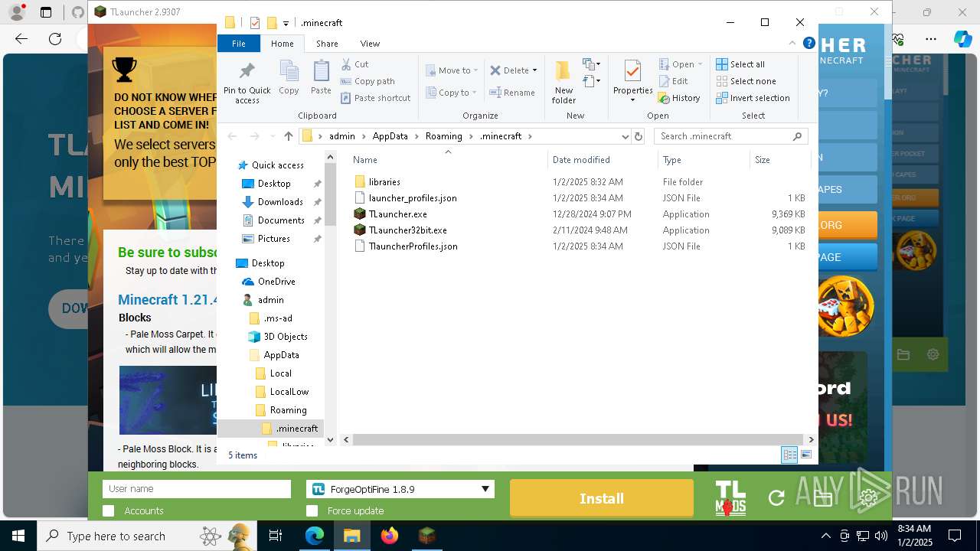Viewport: 980px width, 551px height.
Task: Open New item dropdown in ribbon
Action: (x=591, y=64)
